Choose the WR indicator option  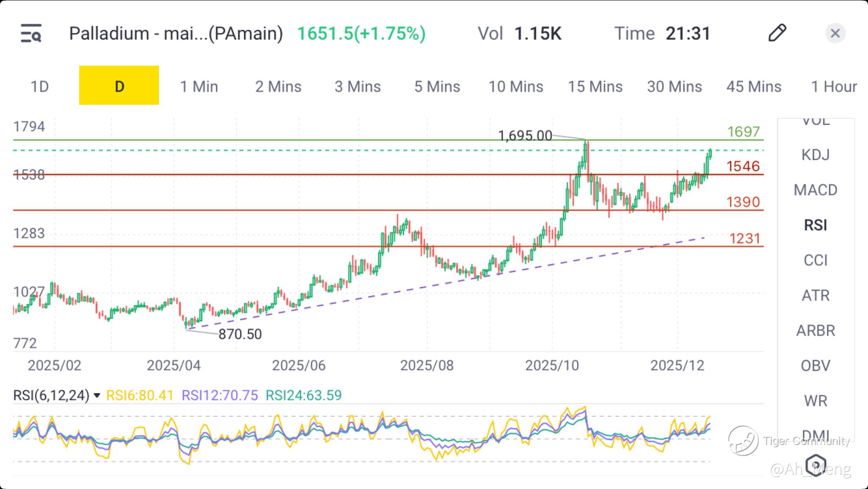click(815, 401)
